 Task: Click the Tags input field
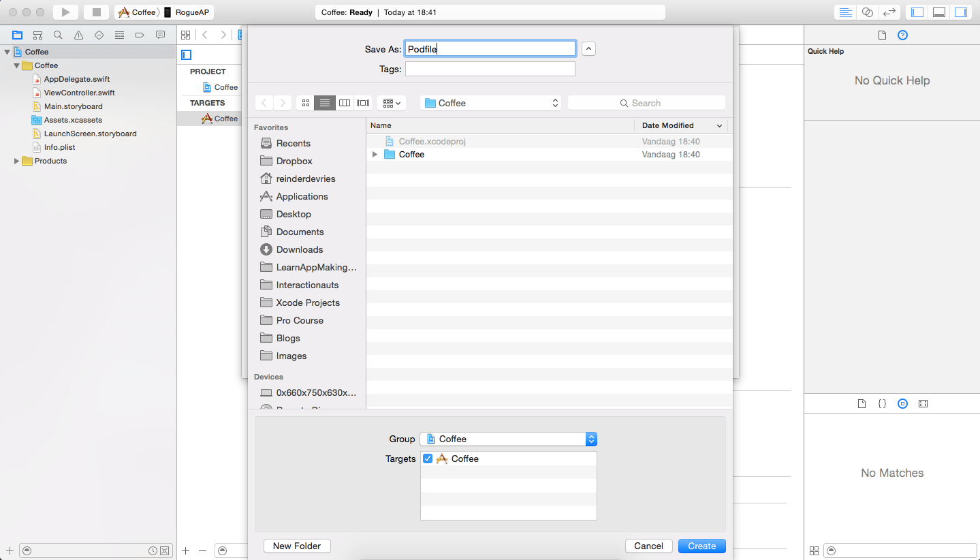pyautogui.click(x=490, y=69)
